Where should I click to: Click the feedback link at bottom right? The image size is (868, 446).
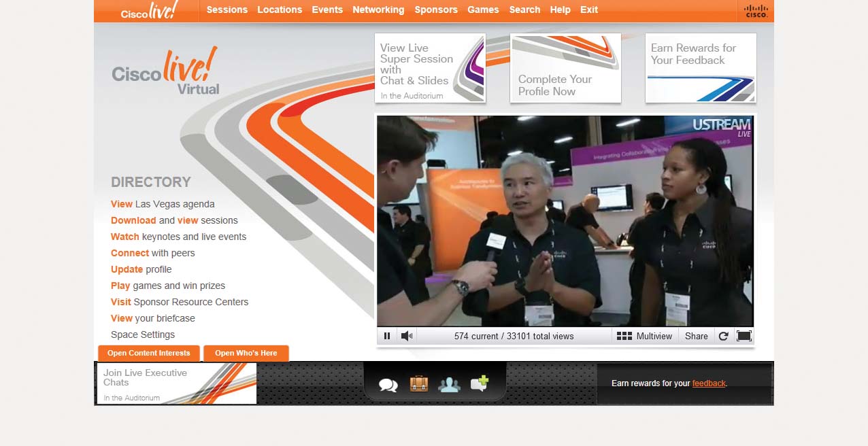point(709,383)
